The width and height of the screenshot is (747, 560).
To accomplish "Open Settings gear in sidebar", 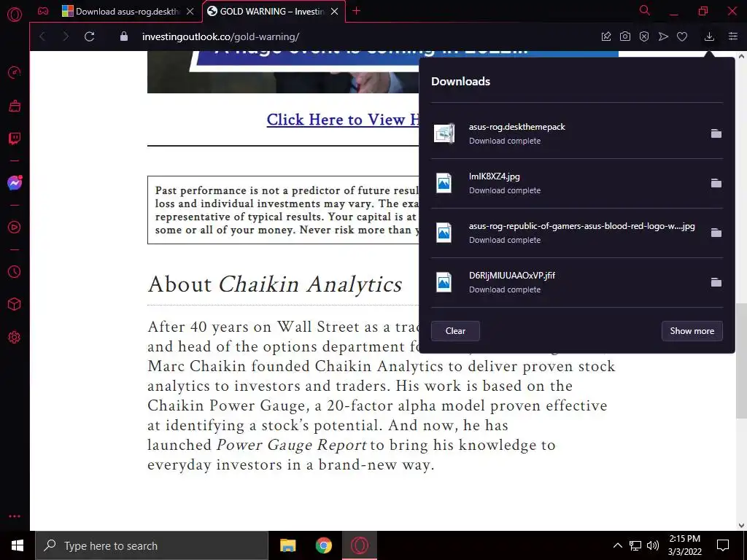I will point(15,337).
